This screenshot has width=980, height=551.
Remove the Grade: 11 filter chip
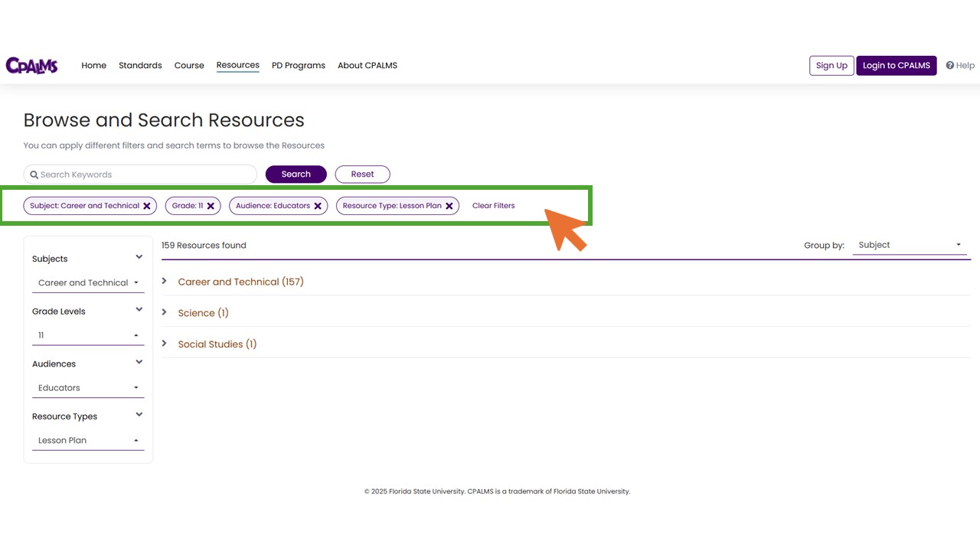click(x=211, y=205)
